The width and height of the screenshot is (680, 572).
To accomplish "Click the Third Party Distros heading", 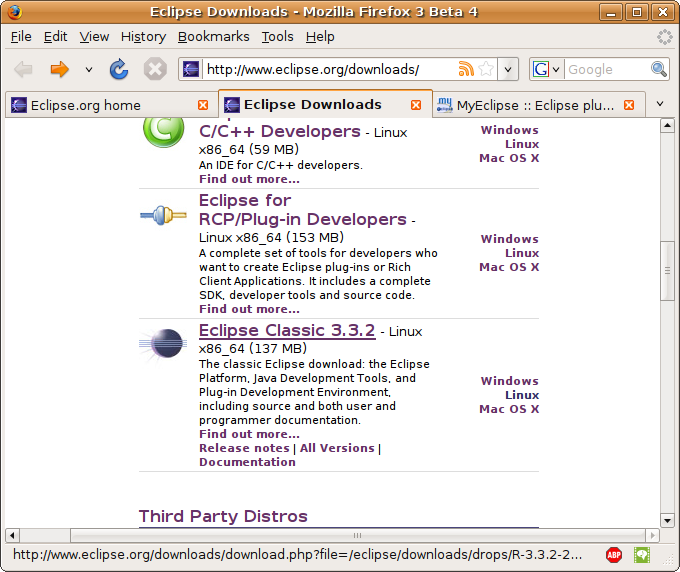I will point(223,516).
